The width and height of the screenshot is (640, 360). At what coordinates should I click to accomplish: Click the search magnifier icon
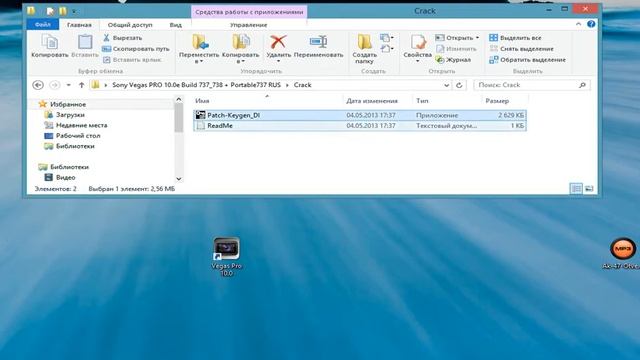point(582,85)
